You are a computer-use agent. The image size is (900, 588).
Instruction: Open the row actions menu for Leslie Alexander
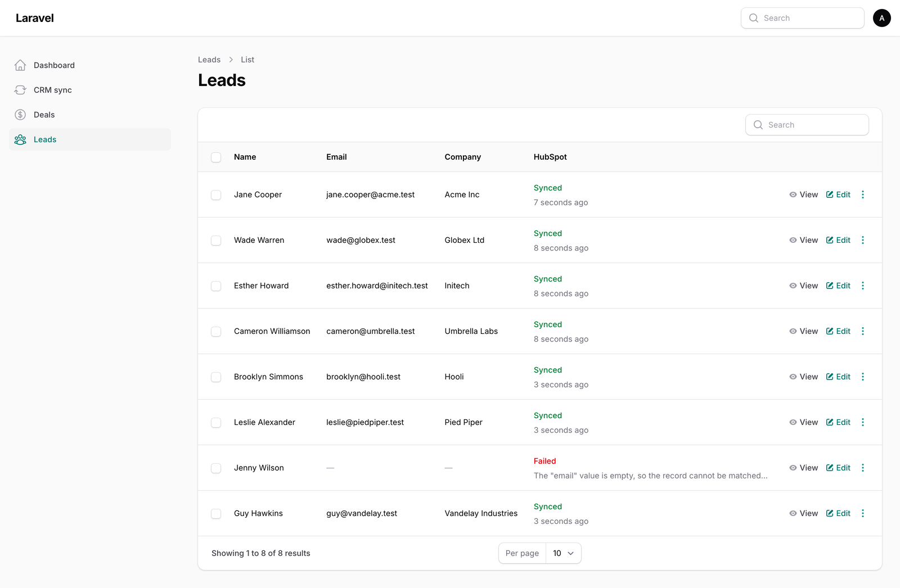[863, 422]
